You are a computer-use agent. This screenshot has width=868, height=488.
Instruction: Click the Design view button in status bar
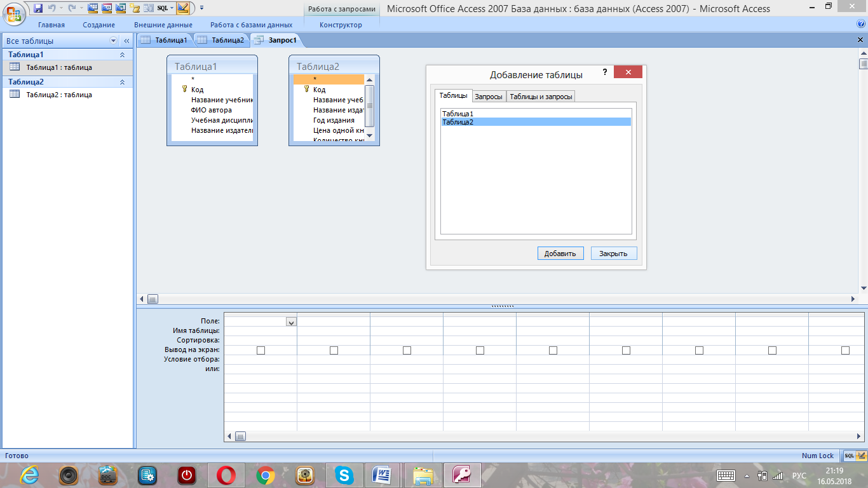click(x=861, y=456)
